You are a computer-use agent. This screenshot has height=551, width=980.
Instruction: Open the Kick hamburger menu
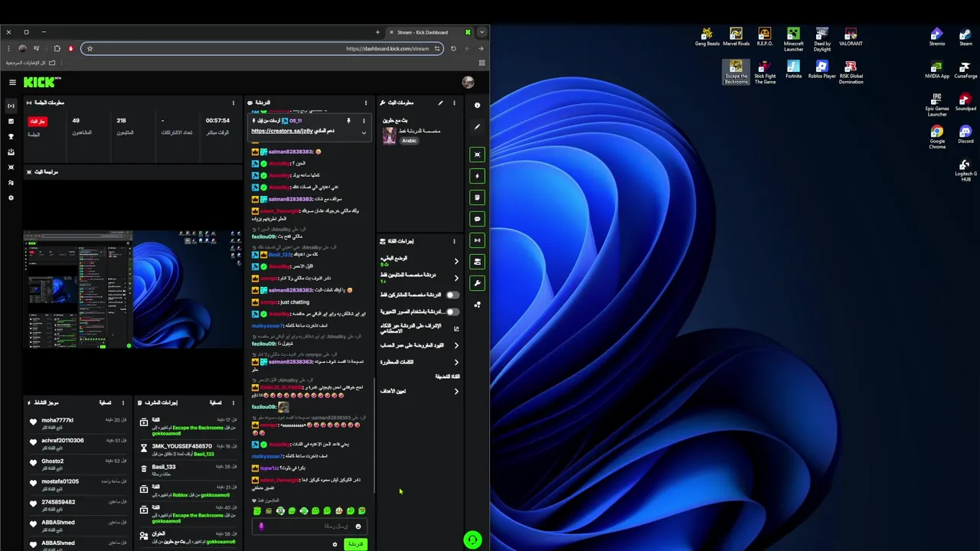tap(12, 82)
